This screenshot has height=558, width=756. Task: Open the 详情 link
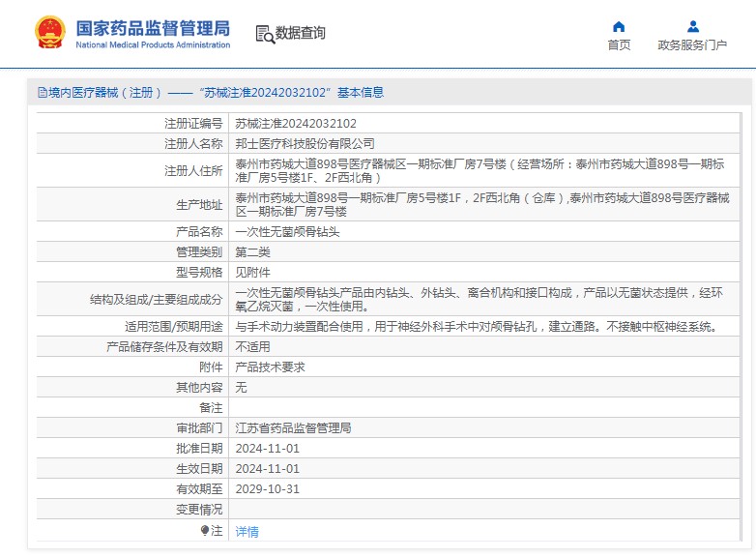coord(247,531)
